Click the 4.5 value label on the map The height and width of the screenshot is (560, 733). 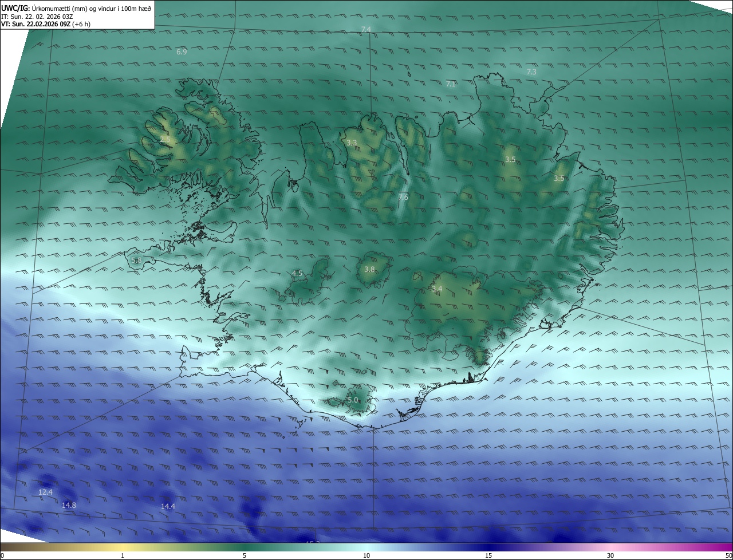click(297, 273)
